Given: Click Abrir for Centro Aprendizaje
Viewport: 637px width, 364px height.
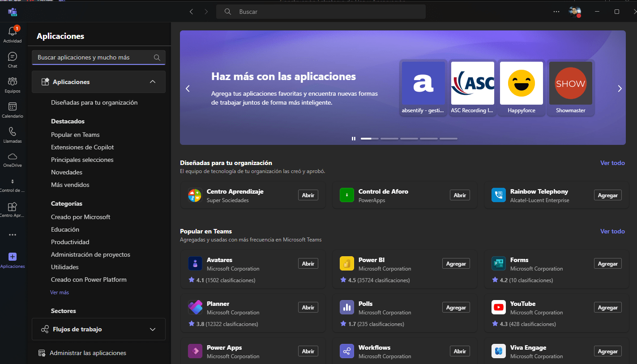Looking at the screenshot, I should tap(308, 195).
